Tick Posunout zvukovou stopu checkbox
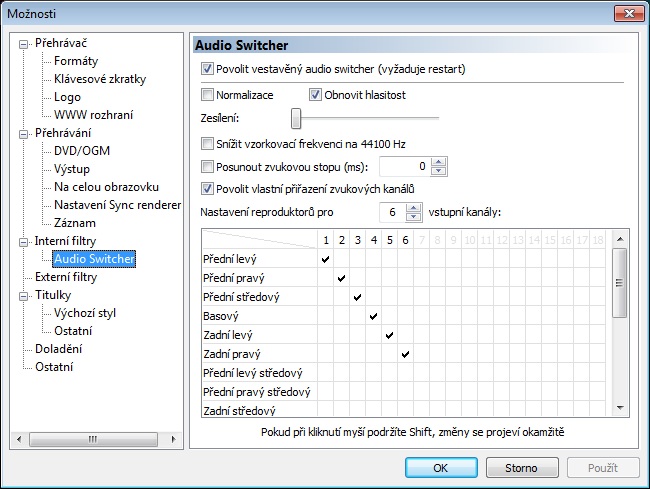This screenshot has width=650, height=489. [207, 167]
